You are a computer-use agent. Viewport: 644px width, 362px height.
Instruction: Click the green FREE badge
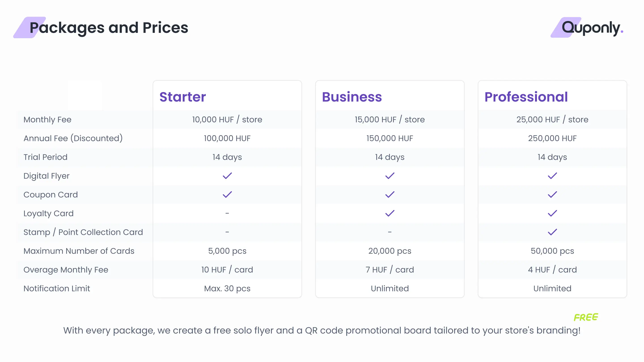click(x=586, y=317)
